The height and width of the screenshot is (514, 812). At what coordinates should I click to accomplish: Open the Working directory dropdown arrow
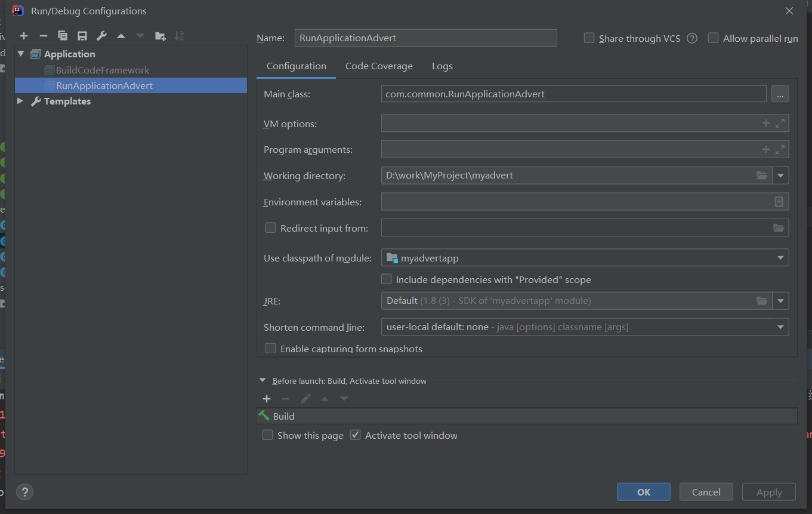tap(780, 176)
